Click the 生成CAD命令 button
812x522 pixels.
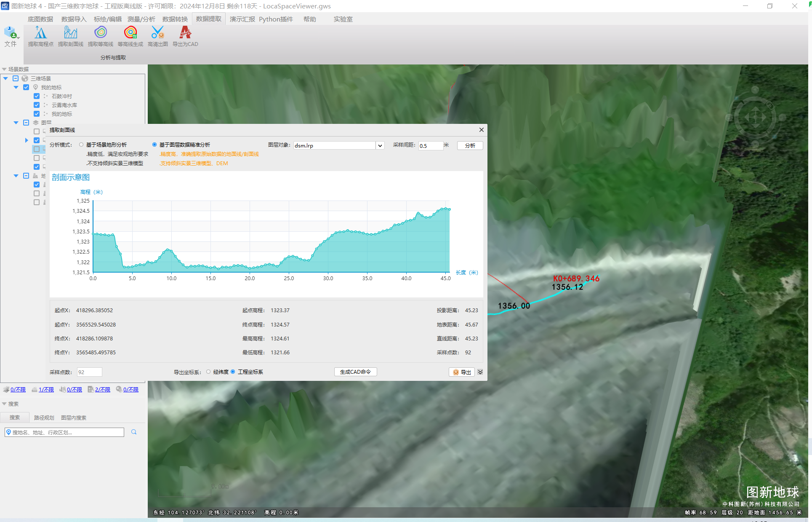355,372
